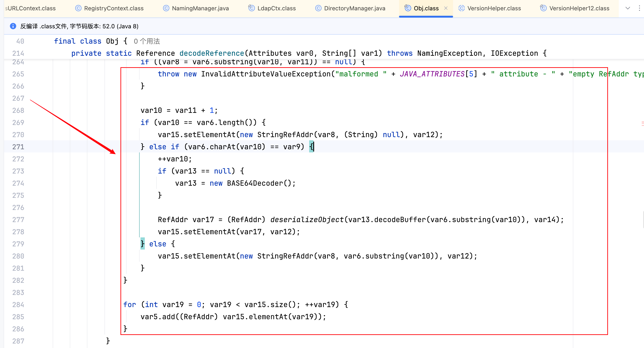Switch to the sURLContext.class tab
Viewport: 644px width, 348px height.
tap(30, 8)
